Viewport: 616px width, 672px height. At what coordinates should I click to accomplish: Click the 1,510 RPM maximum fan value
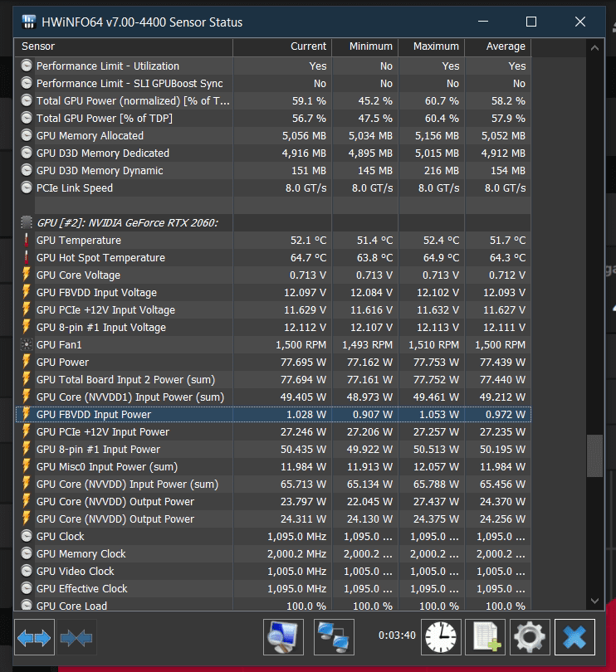click(433, 345)
